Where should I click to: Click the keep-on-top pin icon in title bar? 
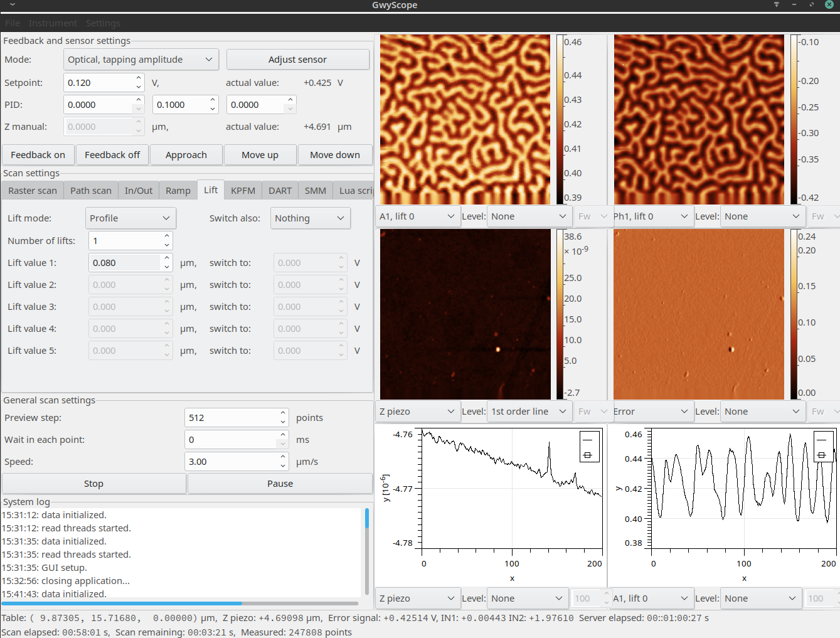(x=776, y=4)
